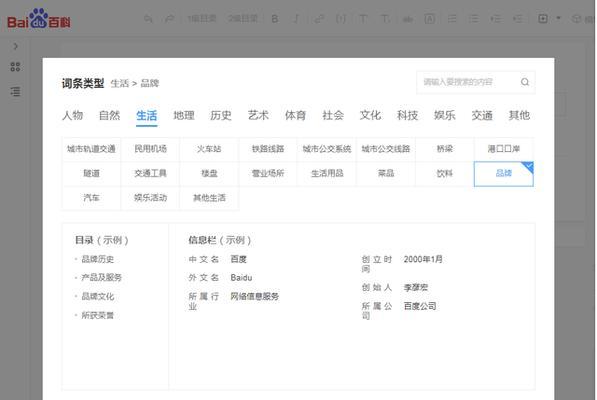Image resolution: width=597 pixels, height=400 pixels.
Task: Click the smaller T text icon
Action: [385, 19]
